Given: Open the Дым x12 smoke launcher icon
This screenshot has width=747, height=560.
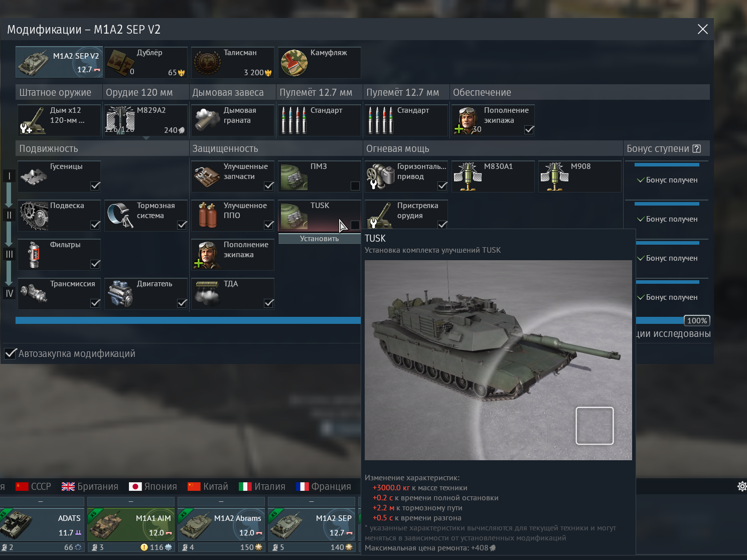Looking at the screenshot, I should [x=34, y=120].
